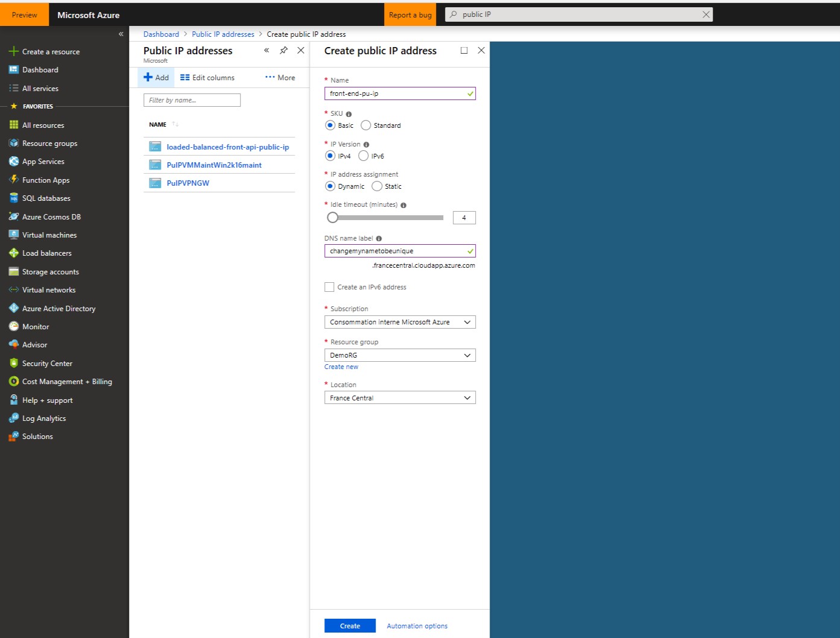Screen dimensions: 840x638
Task: Show SKU info tooltip icon
Action: click(x=349, y=114)
